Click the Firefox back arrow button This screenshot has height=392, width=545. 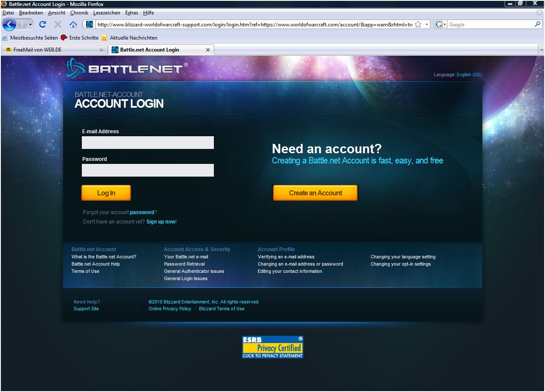9,24
